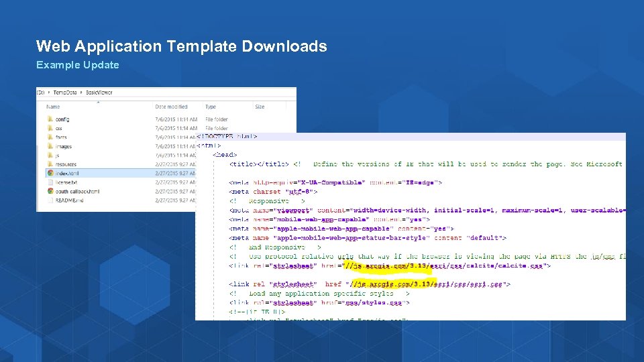Viewport: 644px width, 362px height.
Task: Click the date cell for license.txt
Action: 175,182
